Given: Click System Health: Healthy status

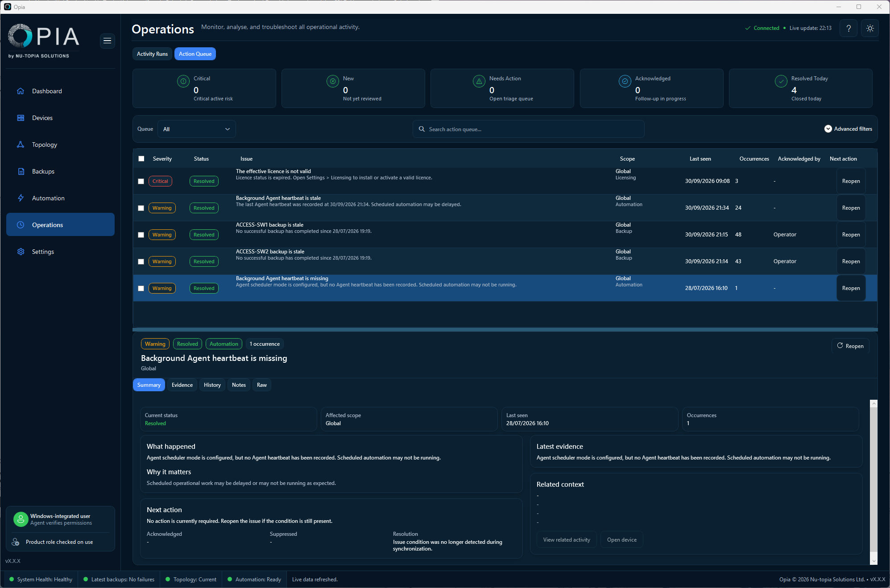Looking at the screenshot, I should (41, 580).
